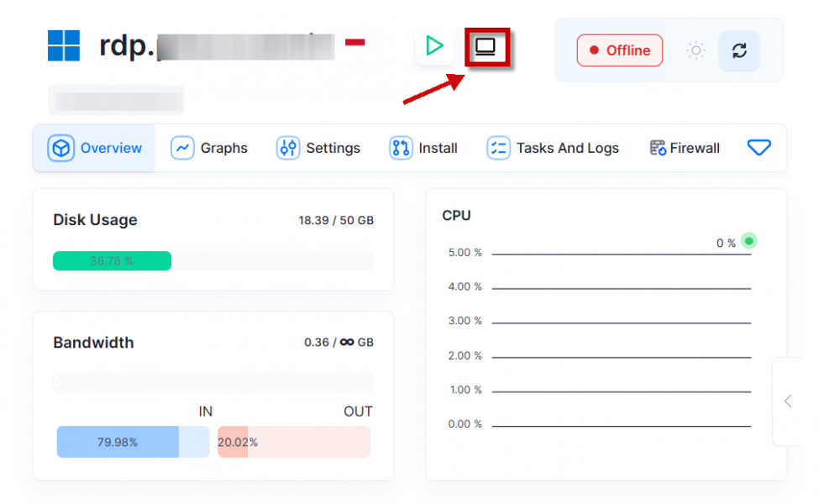Expand the side panel chevron
The image size is (819, 504).
point(788,401)
